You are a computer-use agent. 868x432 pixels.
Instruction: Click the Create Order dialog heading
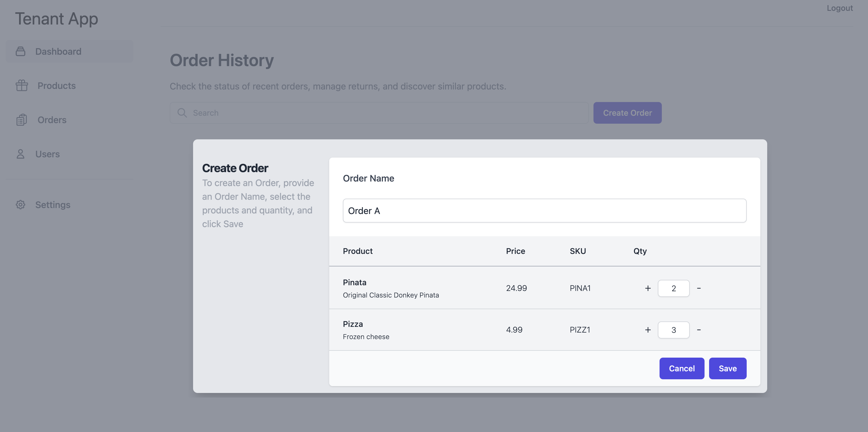[x=235, y=168]
